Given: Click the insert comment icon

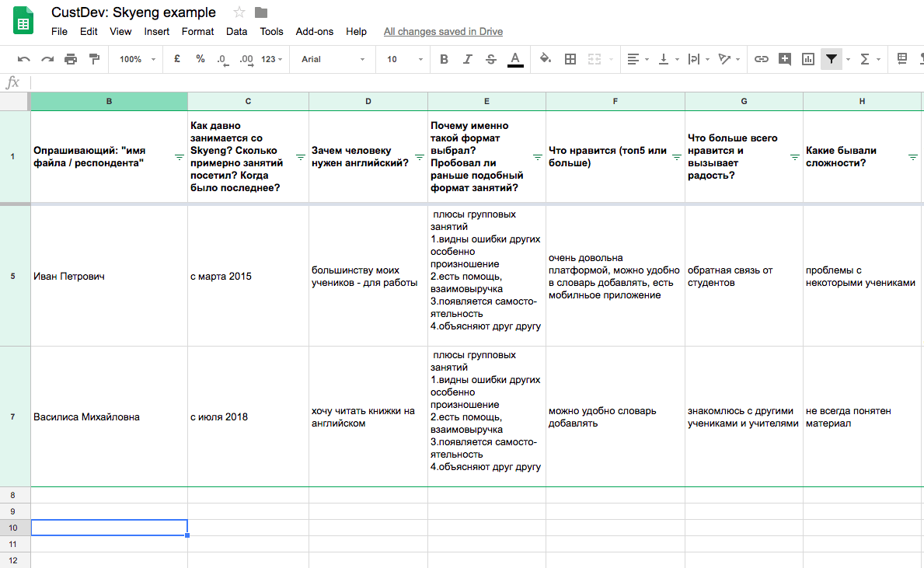Looking at the screenshot, I should coord(784,59).
